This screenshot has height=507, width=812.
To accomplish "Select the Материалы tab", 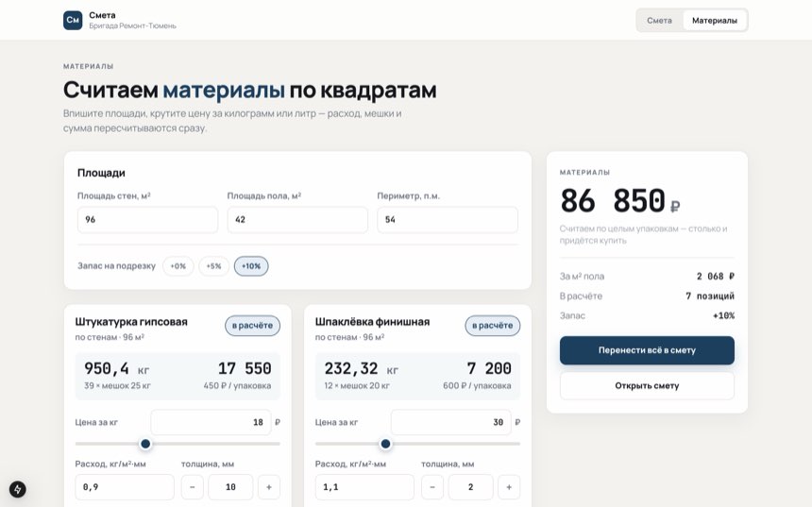I will point(715,20).
